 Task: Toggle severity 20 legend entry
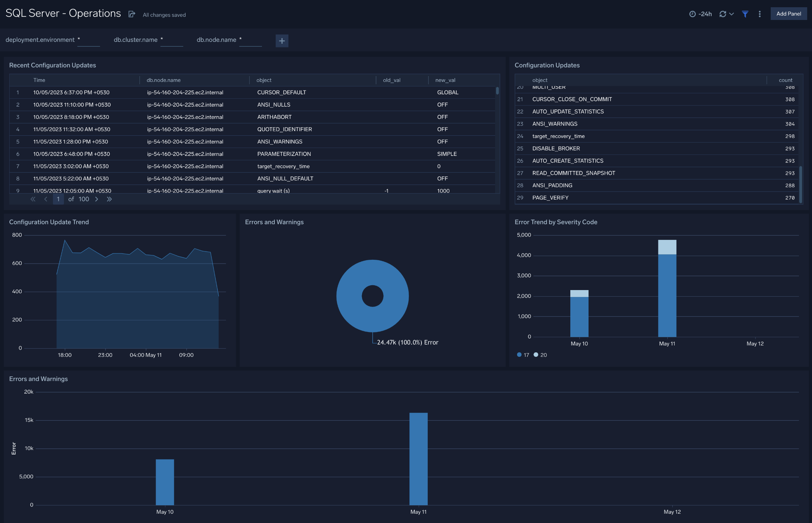540,355
